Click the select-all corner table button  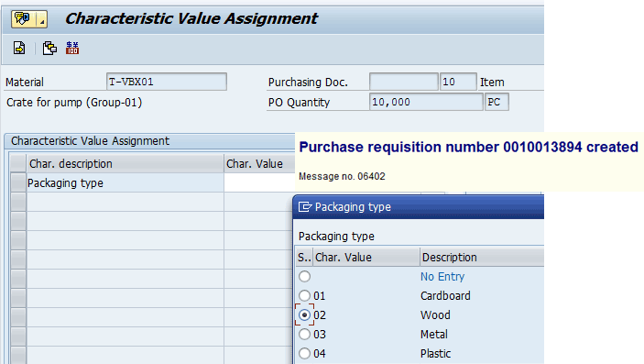coord(18,164)
